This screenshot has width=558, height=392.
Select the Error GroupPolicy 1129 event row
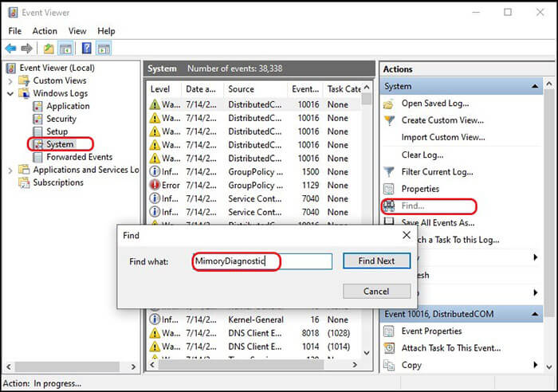[254, 186]
